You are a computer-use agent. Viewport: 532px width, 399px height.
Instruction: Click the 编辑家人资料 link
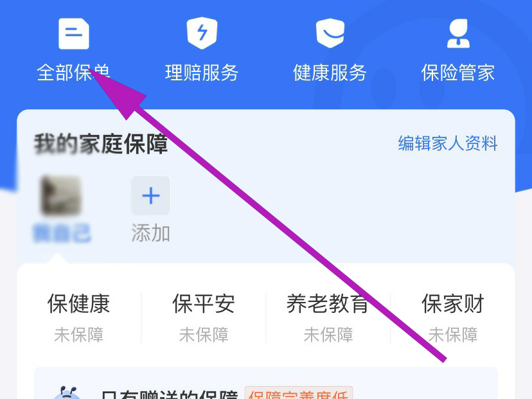pos(448,143)
